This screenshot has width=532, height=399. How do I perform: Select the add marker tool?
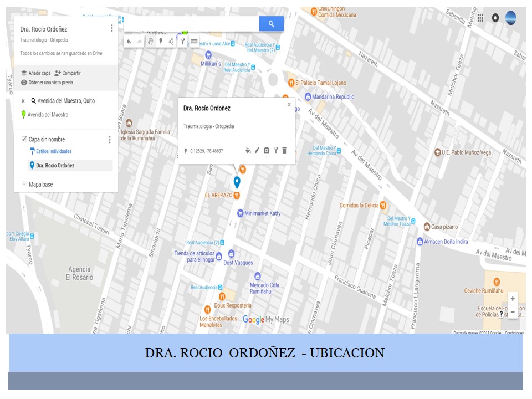pyautogui.click(x=161, y=42)
